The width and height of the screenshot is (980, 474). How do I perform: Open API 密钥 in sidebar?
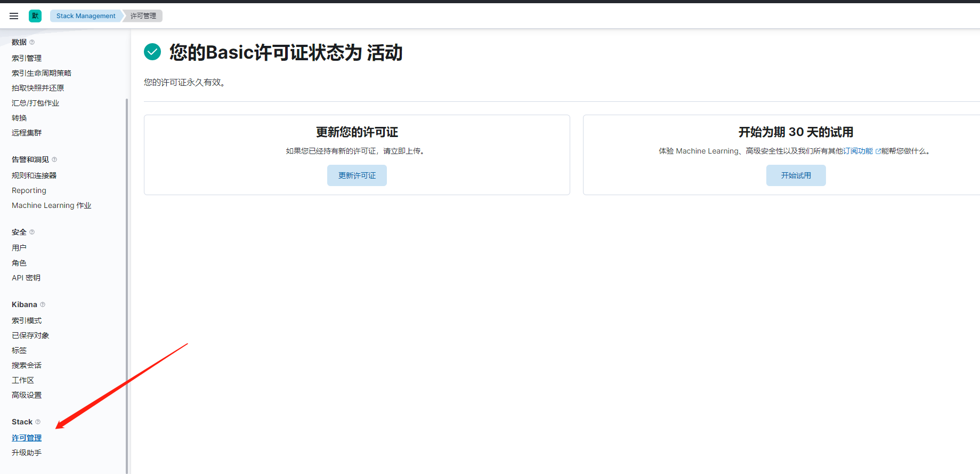pyautogui.click(x=26, y=278)
